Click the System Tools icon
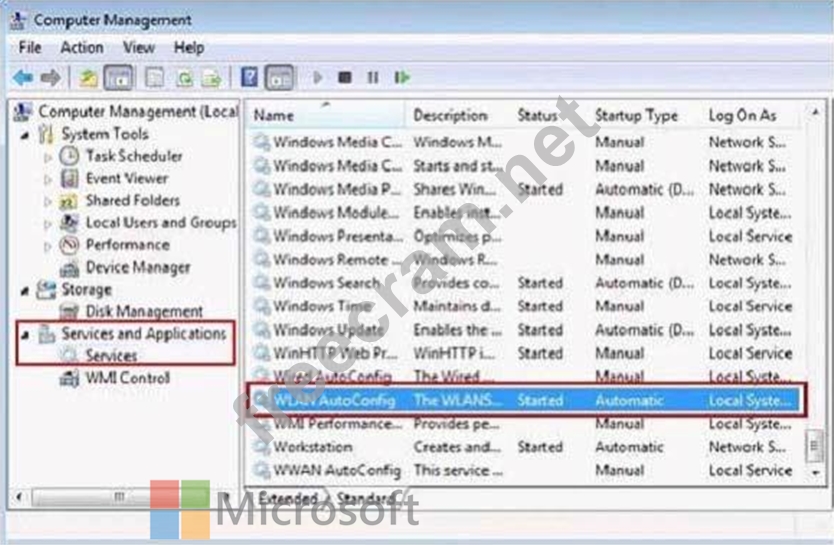834x545 pixels. click(46, 134)
